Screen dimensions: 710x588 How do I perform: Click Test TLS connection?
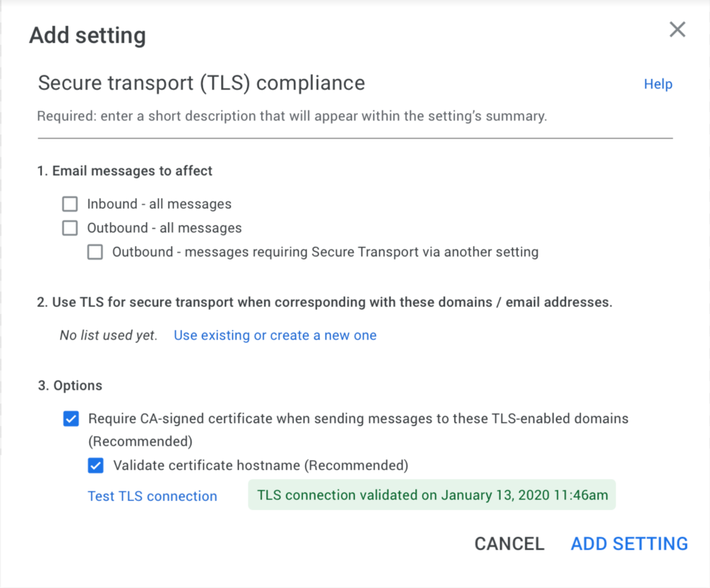(152, 495)
